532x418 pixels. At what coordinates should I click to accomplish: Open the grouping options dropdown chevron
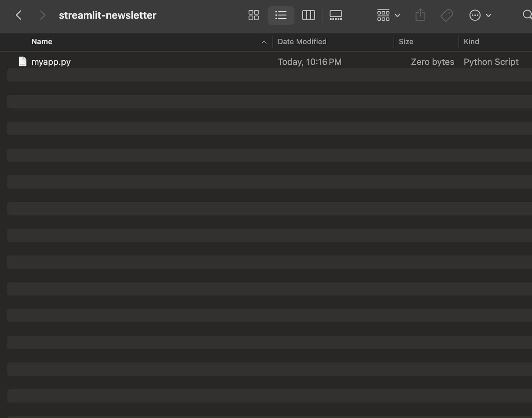click(x=398, y=15)
